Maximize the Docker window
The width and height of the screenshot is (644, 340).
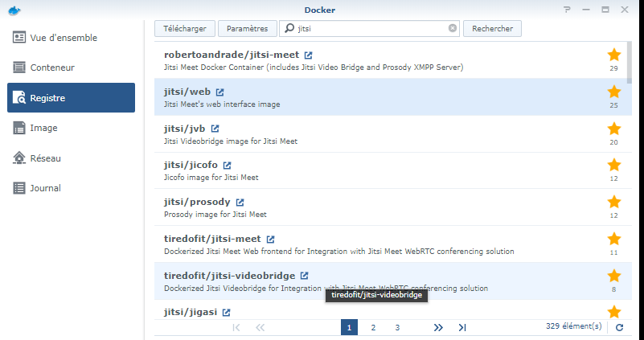(605, 10)
